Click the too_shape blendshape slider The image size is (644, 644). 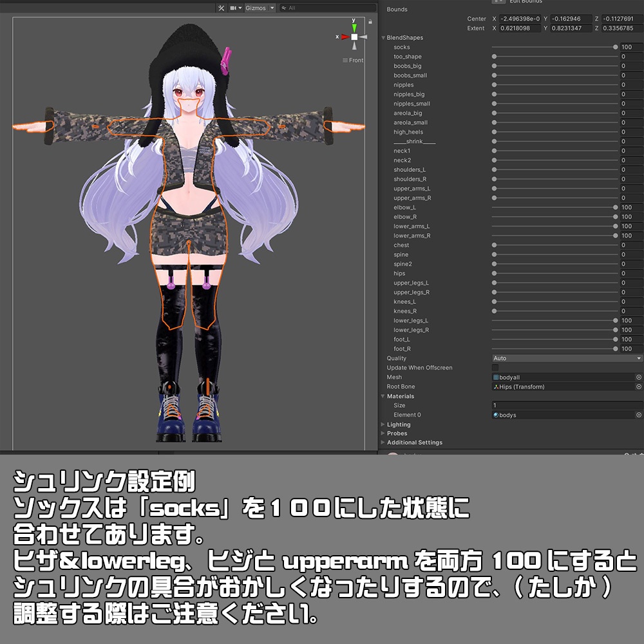[x=555, y=56]
